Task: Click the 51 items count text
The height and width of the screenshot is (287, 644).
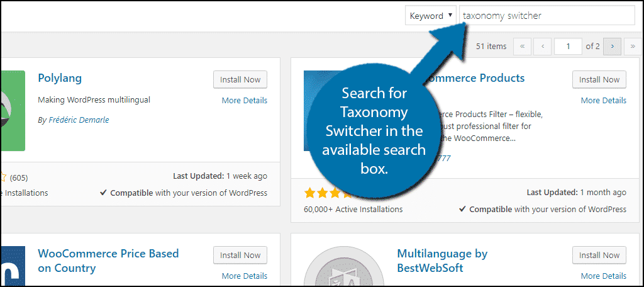Action: pos(491,47)
